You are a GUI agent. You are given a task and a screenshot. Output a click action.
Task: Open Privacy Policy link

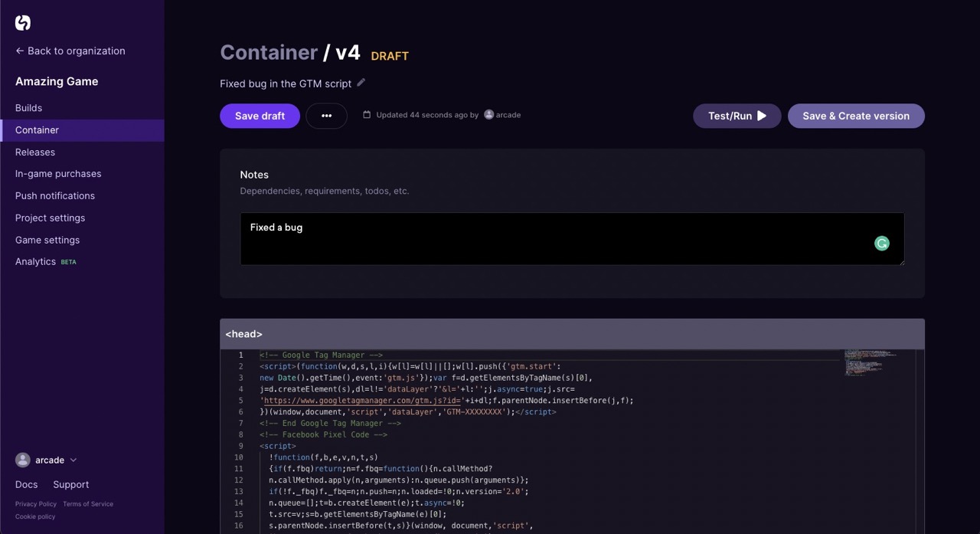tap(36, 504)
